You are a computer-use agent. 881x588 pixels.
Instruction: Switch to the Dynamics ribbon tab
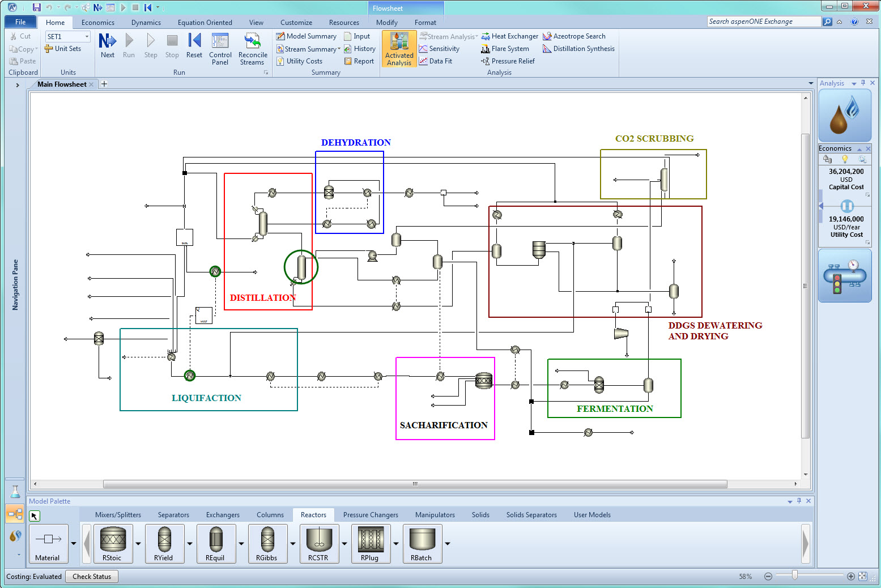(x=146, y=23)
